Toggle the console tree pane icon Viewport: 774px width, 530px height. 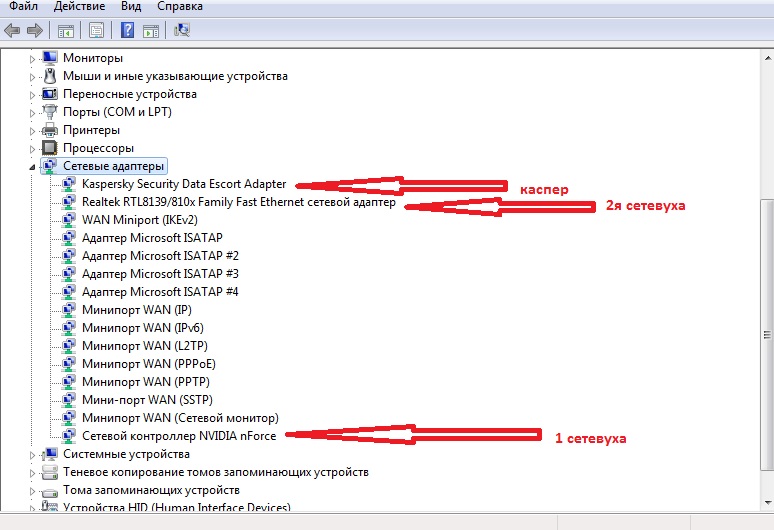coord(66,31)
